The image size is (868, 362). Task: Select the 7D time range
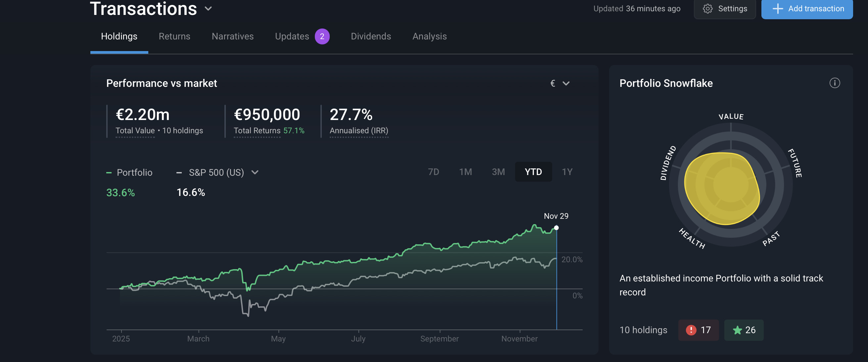click(433, 172)
